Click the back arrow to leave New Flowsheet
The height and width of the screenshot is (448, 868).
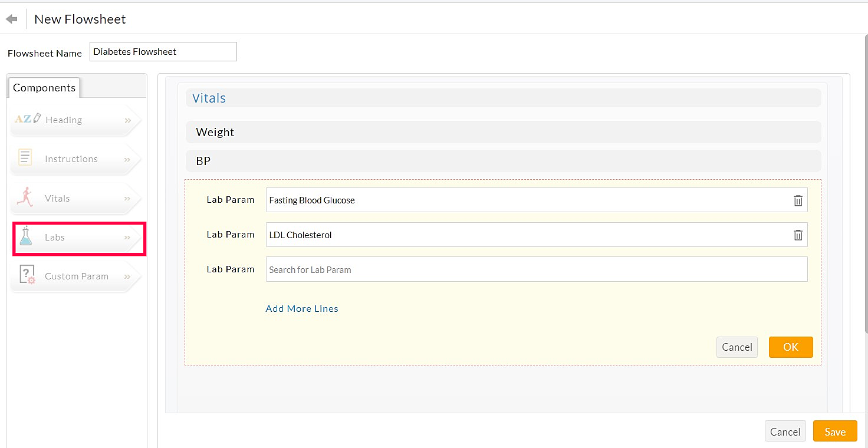pyautogui.click(x=12, y=18)
